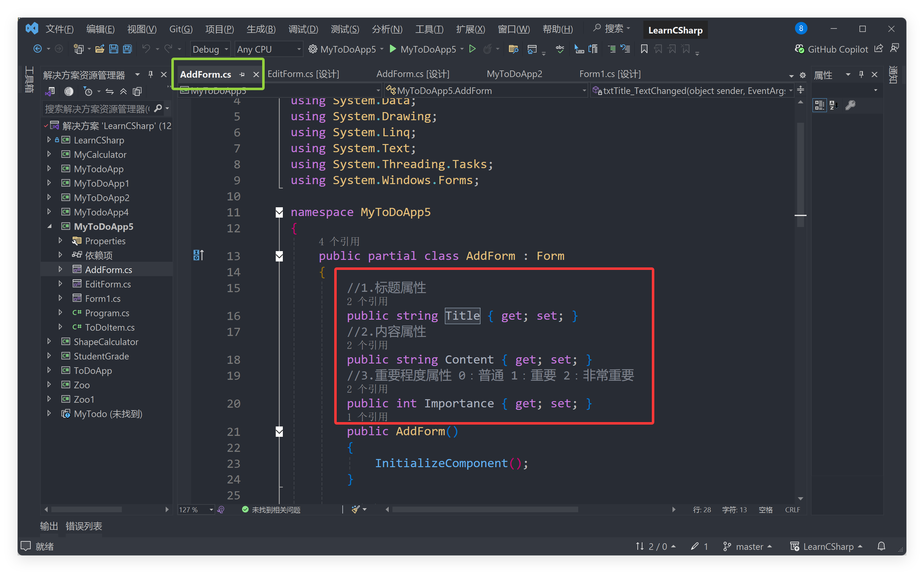Screen dimensions: 924x573
Task: Select ToDoItem.cs file in Solution Explorer
Action: point(110,327)
